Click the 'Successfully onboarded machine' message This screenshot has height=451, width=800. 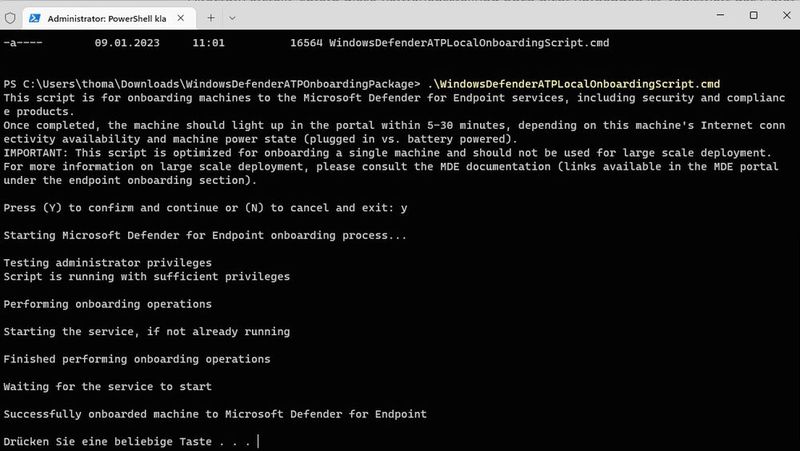215,414
